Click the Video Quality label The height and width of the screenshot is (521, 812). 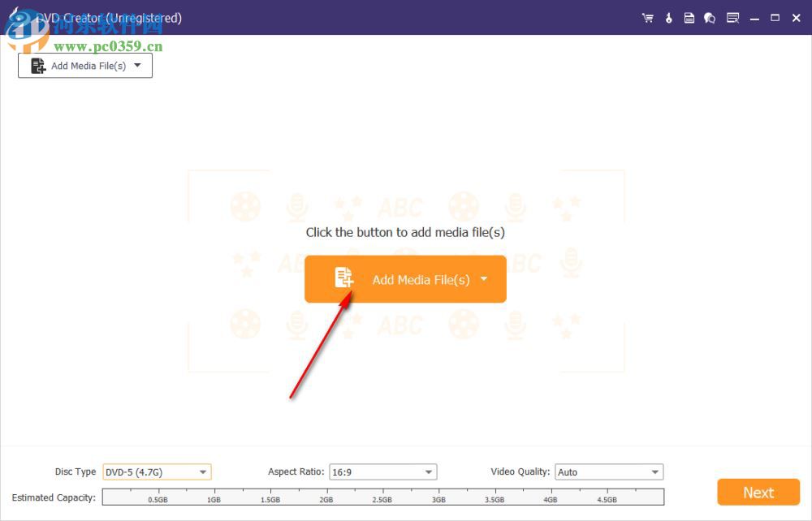tap(520, 471)
